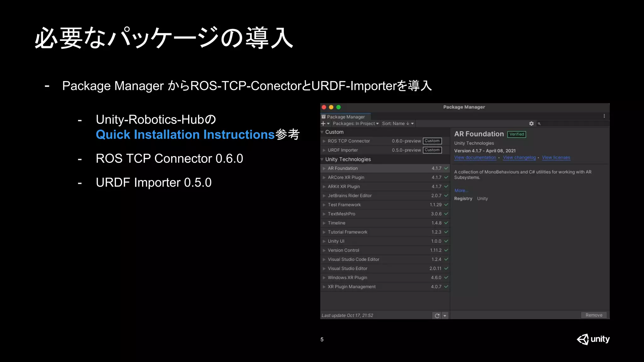Click the installed checkmark for TextMeshPro
The height and width of the screenshot is (362, 644).
(446, 214)
